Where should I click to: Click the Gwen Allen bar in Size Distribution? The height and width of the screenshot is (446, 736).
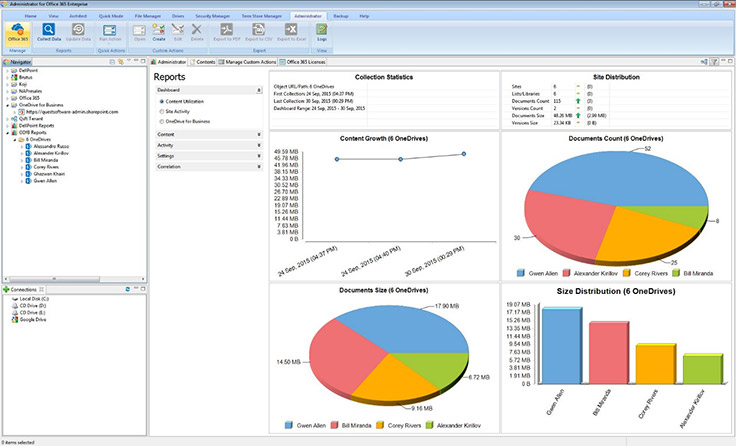coord(562,346)
